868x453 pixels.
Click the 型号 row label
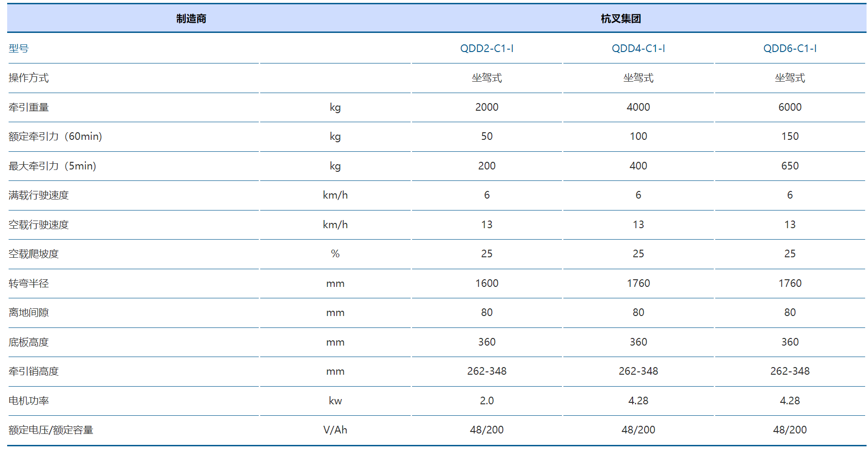coord(19,48)
